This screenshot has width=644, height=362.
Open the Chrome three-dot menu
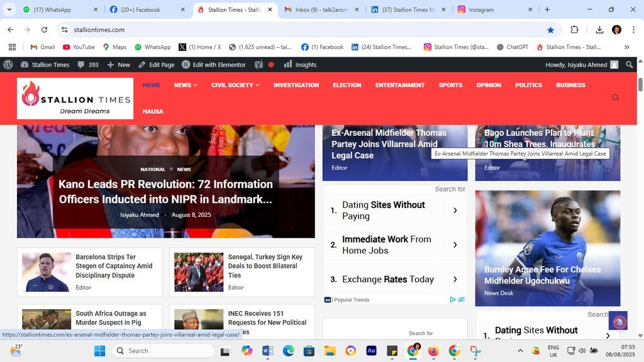tap(633, 30)
